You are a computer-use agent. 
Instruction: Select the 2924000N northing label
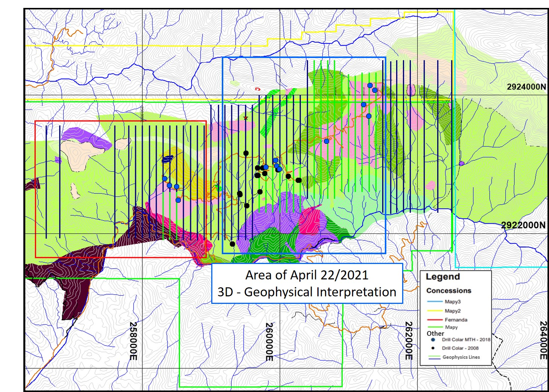click(526, 87)
